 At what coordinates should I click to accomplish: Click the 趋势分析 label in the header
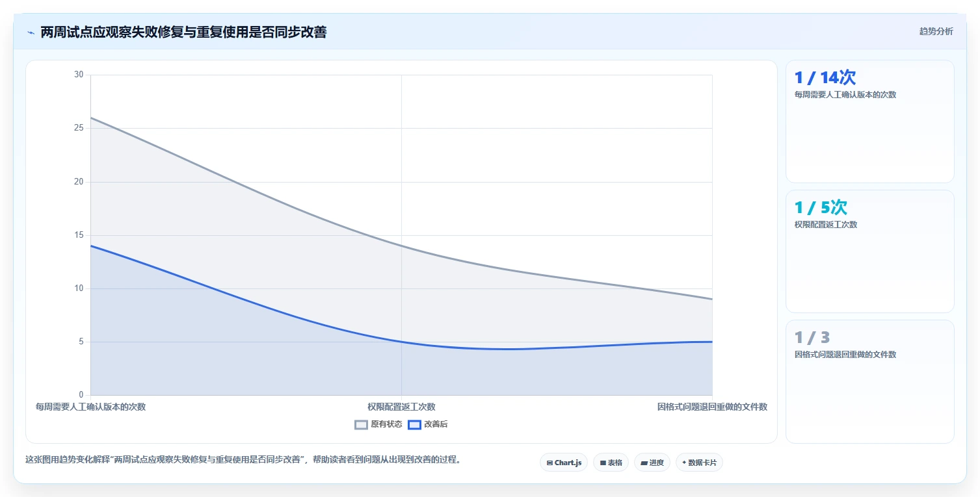[936, 31]
